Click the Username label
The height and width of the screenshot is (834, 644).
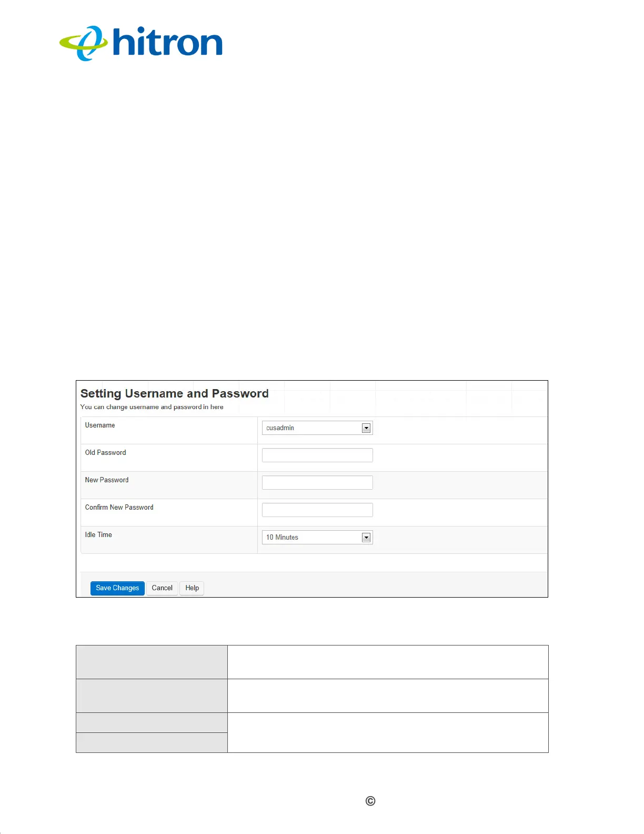tap(100, 425)
